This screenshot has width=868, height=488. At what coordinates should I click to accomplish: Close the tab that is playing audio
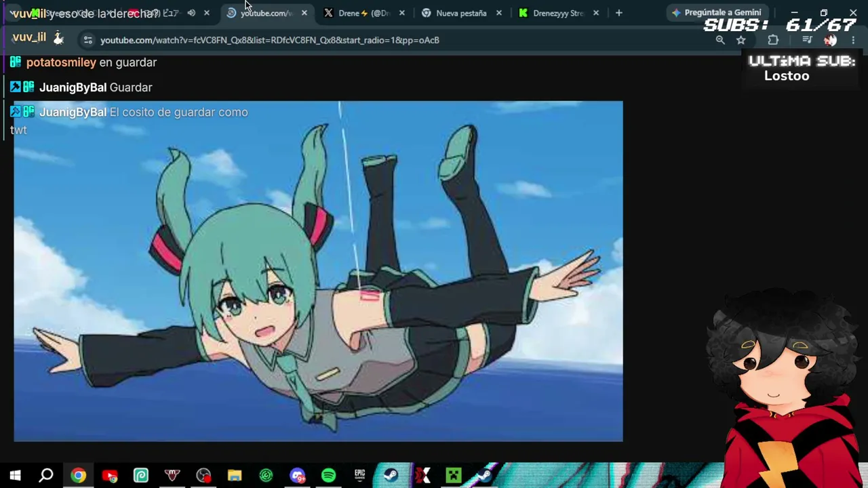pos(207,13)
